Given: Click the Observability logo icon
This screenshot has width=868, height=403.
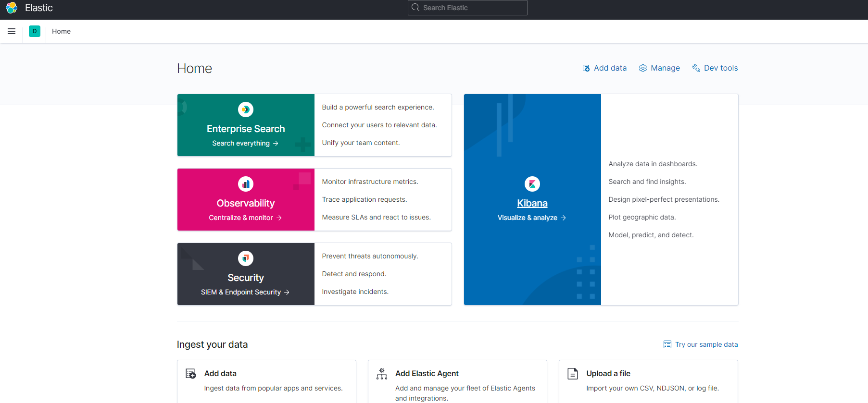Looking at the screenshot, I should click(246, 184).
